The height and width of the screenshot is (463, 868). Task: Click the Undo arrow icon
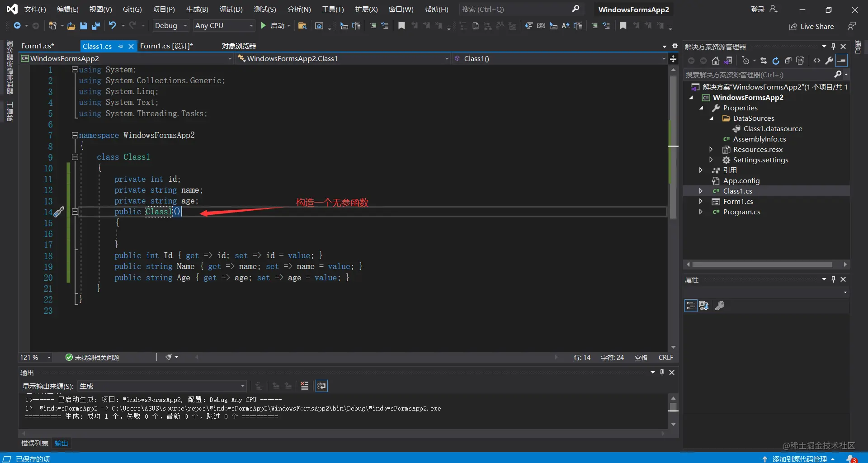(113, 26)
